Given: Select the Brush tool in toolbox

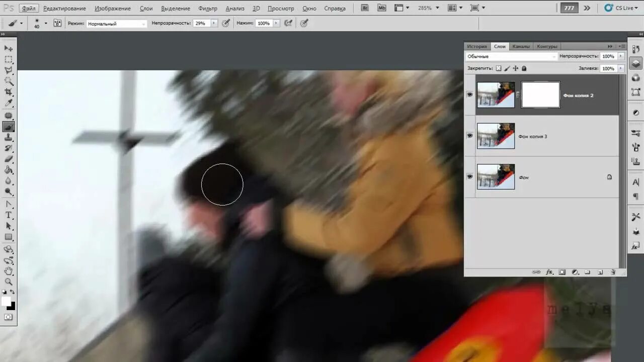Looking at the screenshot, I should click(9, 127).
